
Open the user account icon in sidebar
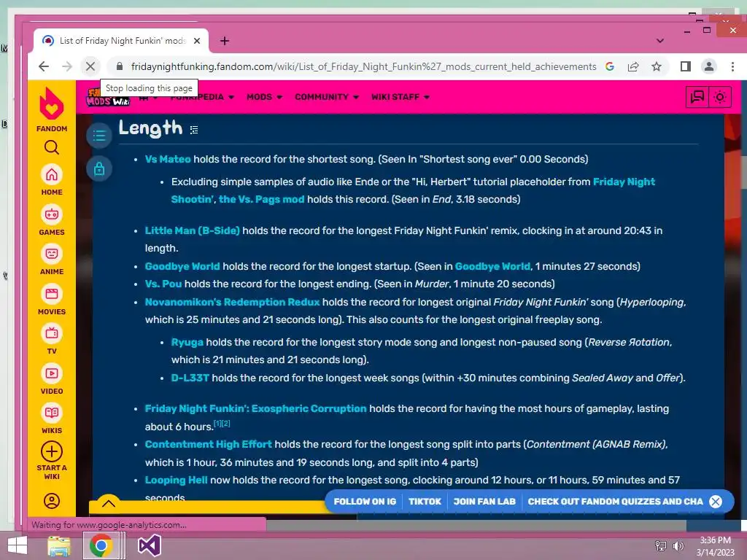[x=52, y=501]
